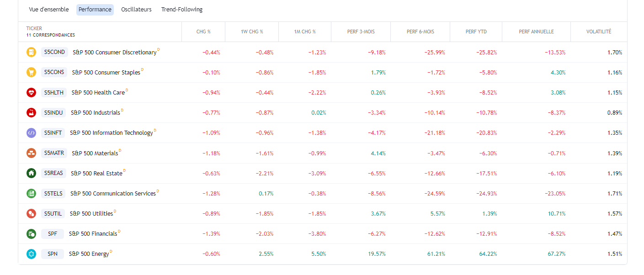Click the Information Technology code icon
The height and width of the screenshot is (275, 644).
(31, 133)
